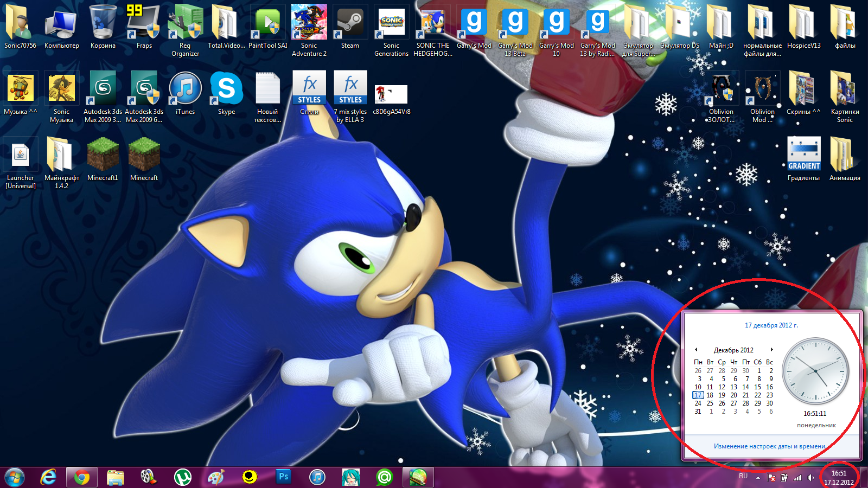Launch Autodesk 3ds Max 2009 6... shortcut
Image resolution: width=868 pixels, height=488 pixels.
[144, 97]
